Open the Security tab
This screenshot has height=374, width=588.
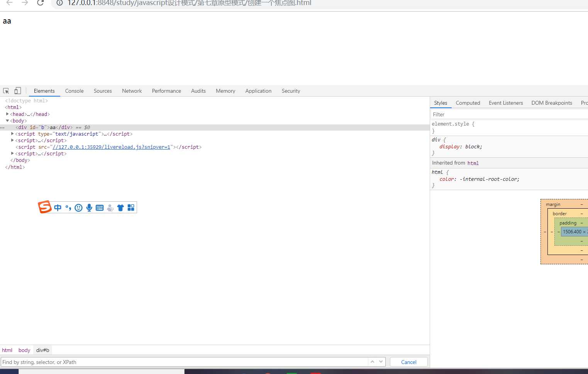coord(291,91)
